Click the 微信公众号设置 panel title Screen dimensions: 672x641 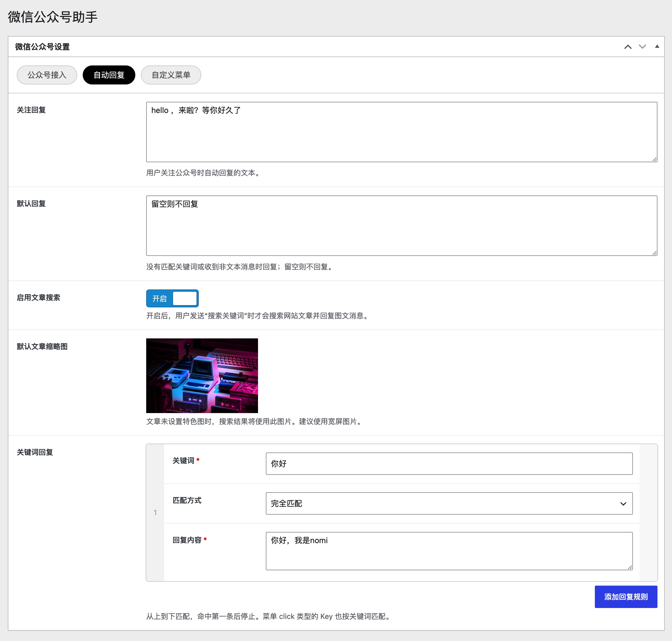[42, 47]
